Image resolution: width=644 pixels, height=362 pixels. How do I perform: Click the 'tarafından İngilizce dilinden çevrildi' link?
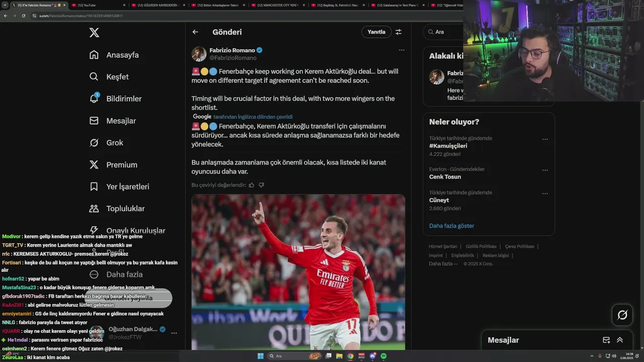point(253,117)
